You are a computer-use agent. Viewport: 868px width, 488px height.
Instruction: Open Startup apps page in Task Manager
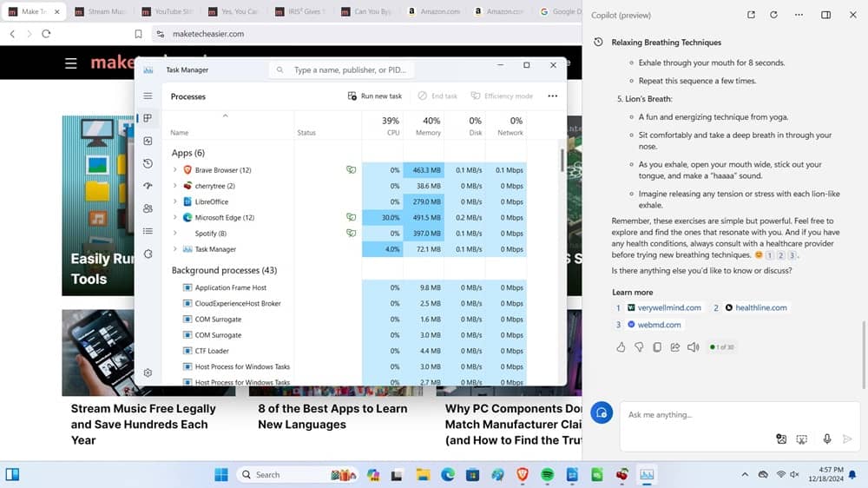(148, 186)
